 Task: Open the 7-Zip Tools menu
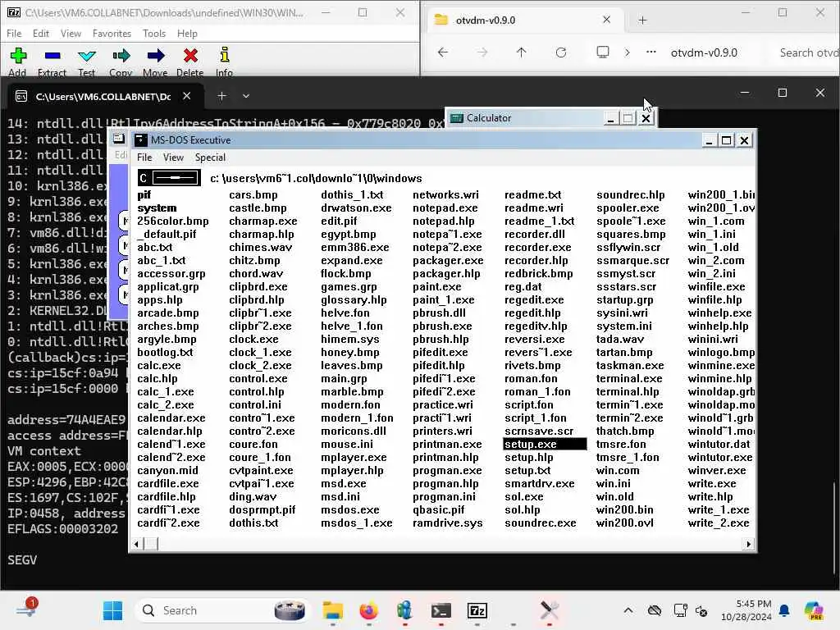(153, 33)
